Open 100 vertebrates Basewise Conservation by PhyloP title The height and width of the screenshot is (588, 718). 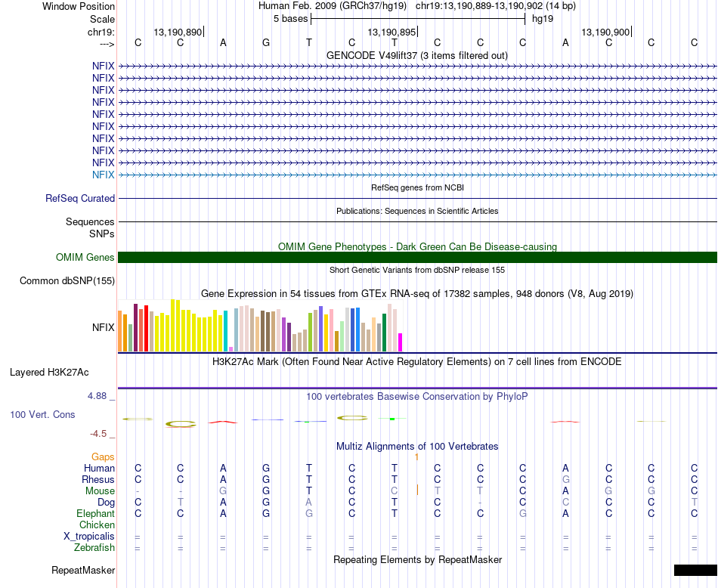(417, 397)
